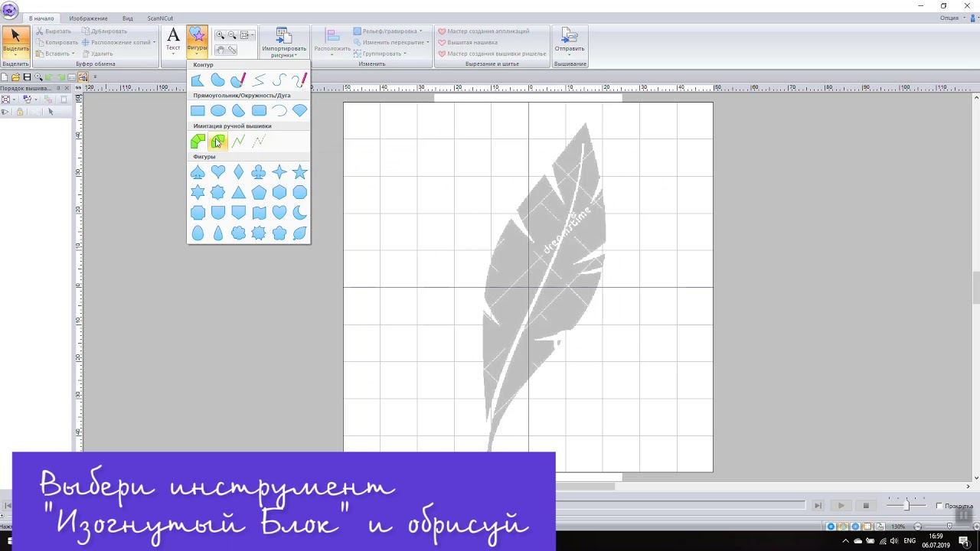Select the closed polygon outline tool

(x=198, y=80)
